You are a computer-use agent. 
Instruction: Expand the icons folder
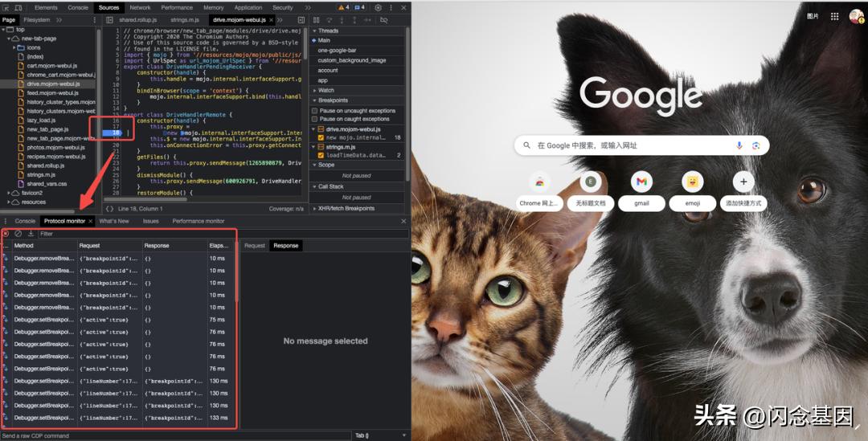pyautogui.click(x=14, y=47)
